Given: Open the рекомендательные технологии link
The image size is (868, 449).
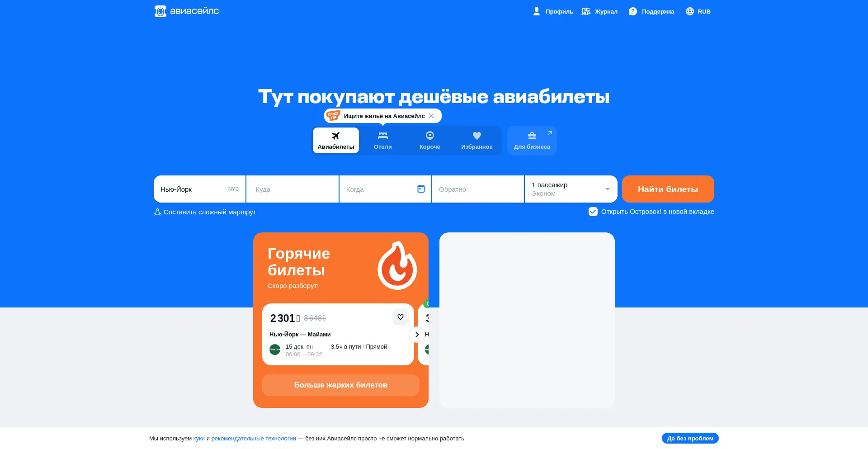Looking at the screenshot, I should (x=254, y=438).
